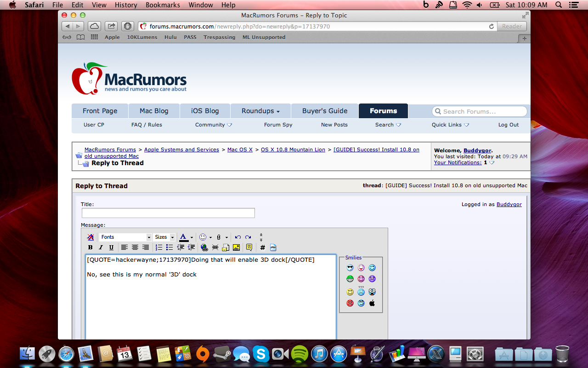
Task: Click the Insert Image icon
Action: tap(236, 247)
